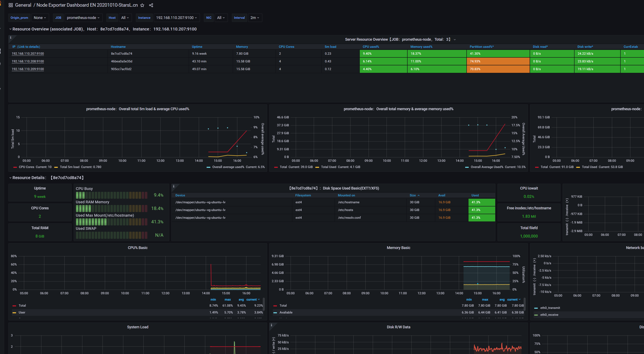Open the Memory Basic panel title
The image size is (644, 354).
[x=398, y=248]
